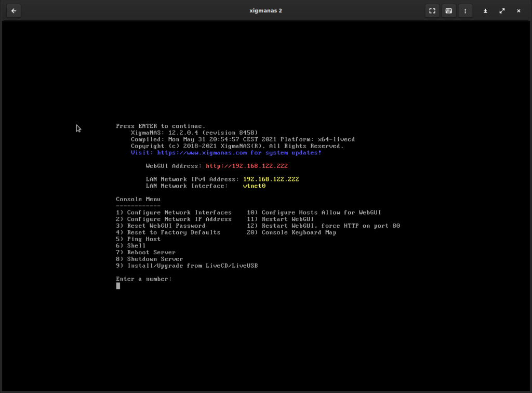Click menu line 3) Reset WebGUI Password
The image size is (532, 393).
pos(161,226)
